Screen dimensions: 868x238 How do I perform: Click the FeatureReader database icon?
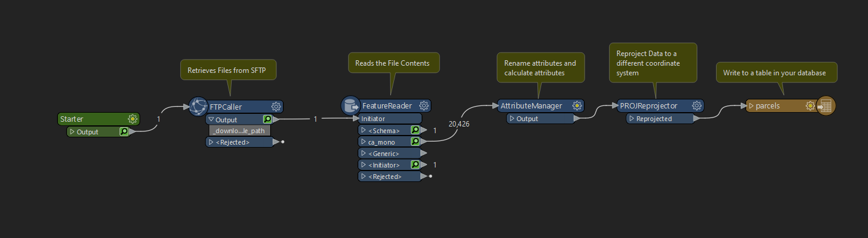coord(350,105)
